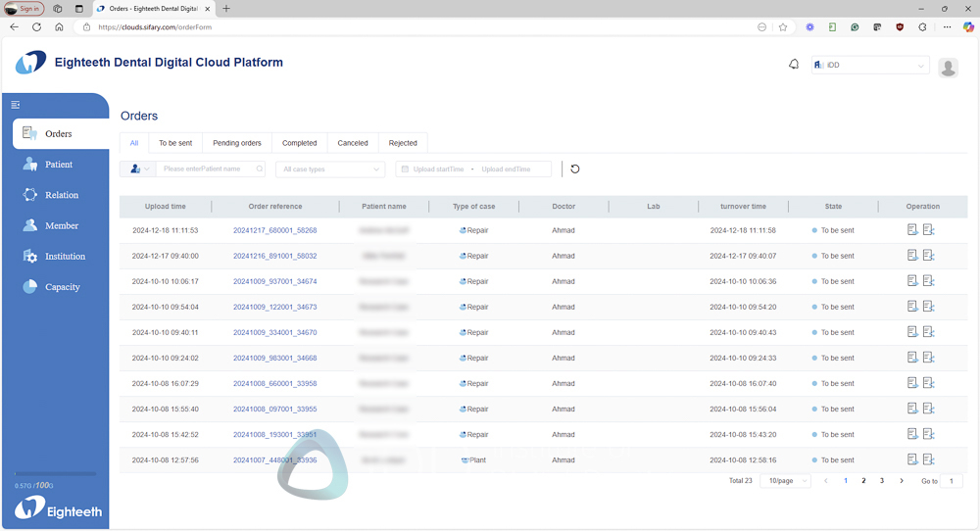Screen dimensions: 980x531
Task: Click the next page arrow in pagination
Action: click(x=902, y=481)
